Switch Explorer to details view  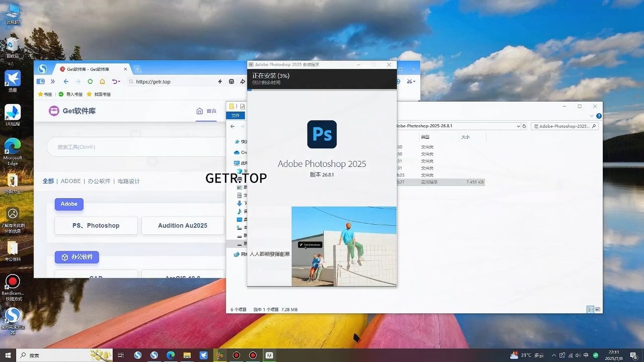pos(591,310)
